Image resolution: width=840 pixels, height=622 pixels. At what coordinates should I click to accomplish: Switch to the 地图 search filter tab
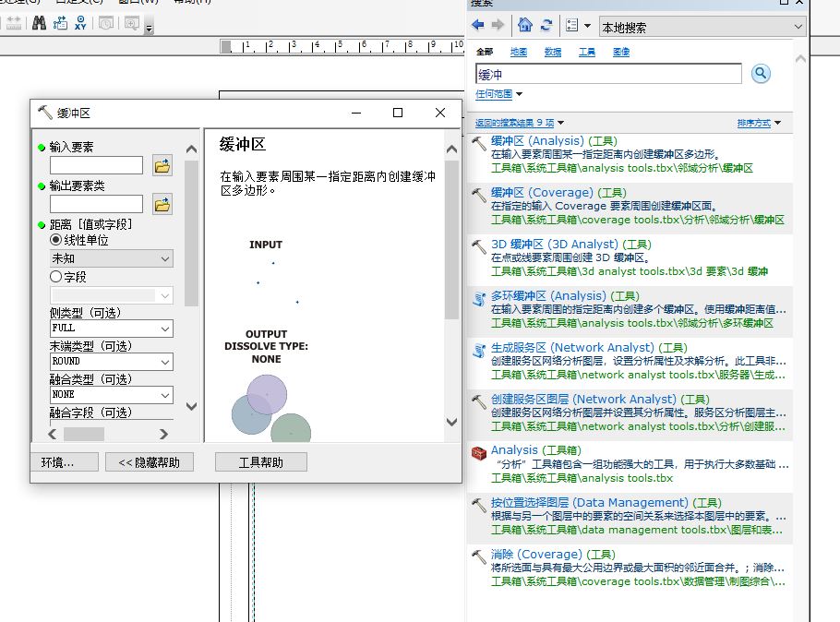pos(519,53)
